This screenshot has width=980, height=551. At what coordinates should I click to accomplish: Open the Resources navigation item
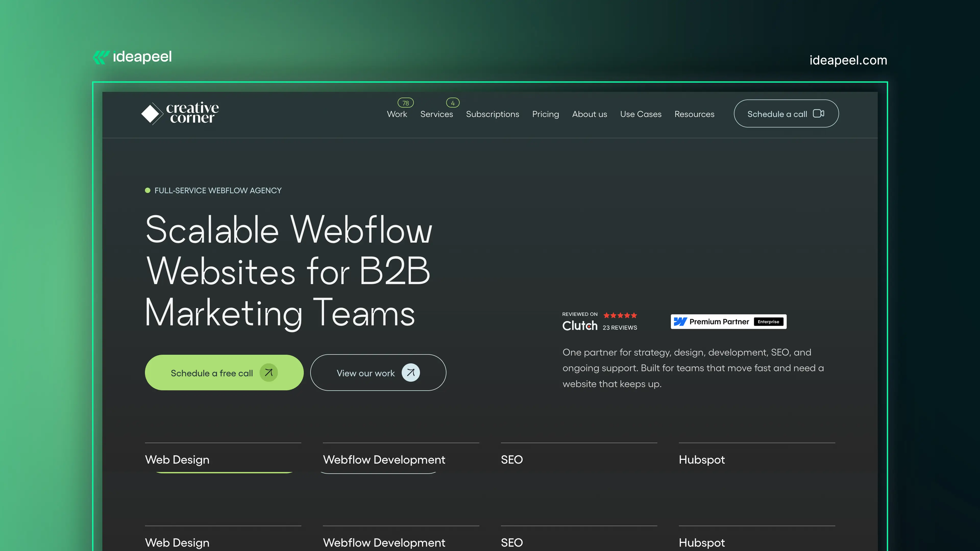tap(694, 114)
